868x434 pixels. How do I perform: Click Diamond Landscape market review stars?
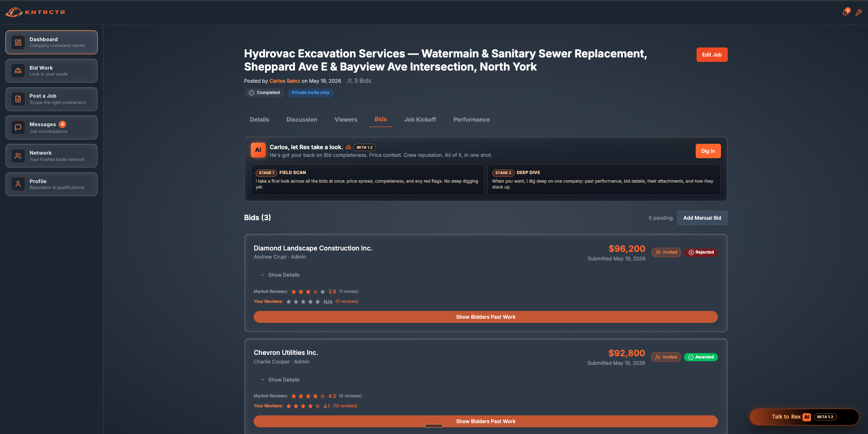(x=308, y=292)
